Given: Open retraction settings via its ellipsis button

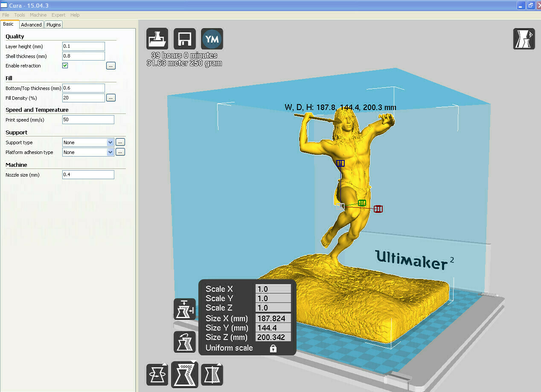Looking at the screenshot, I should click(111, 65).
